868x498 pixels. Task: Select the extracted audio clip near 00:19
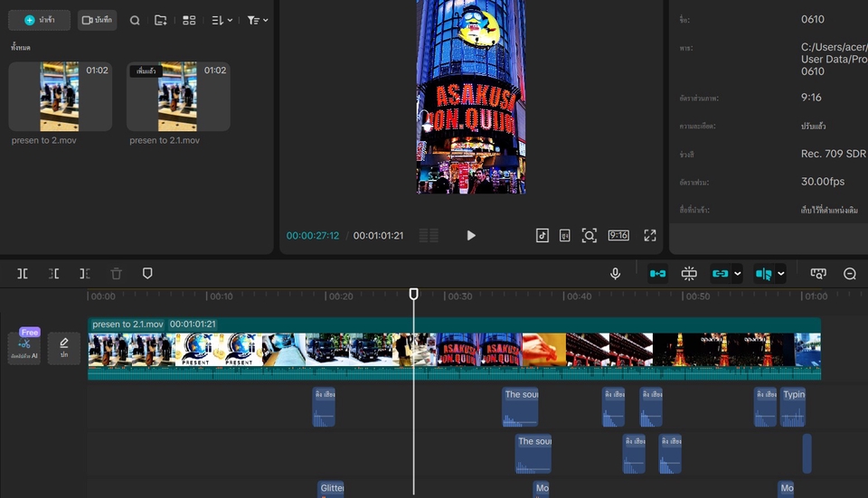324,407
